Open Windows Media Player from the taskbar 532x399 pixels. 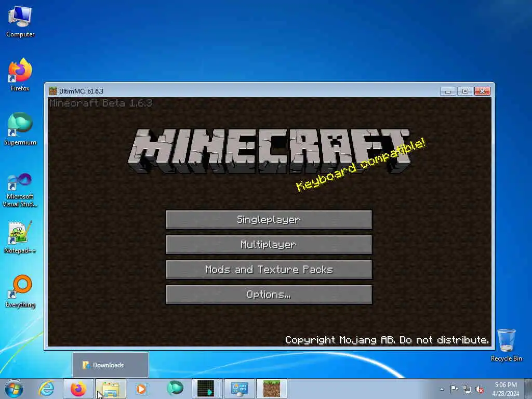142,389
